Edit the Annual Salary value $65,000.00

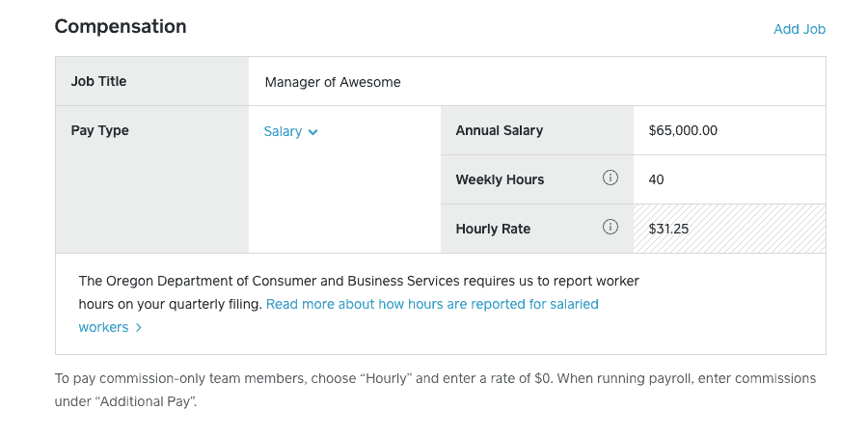pos(729,130)
